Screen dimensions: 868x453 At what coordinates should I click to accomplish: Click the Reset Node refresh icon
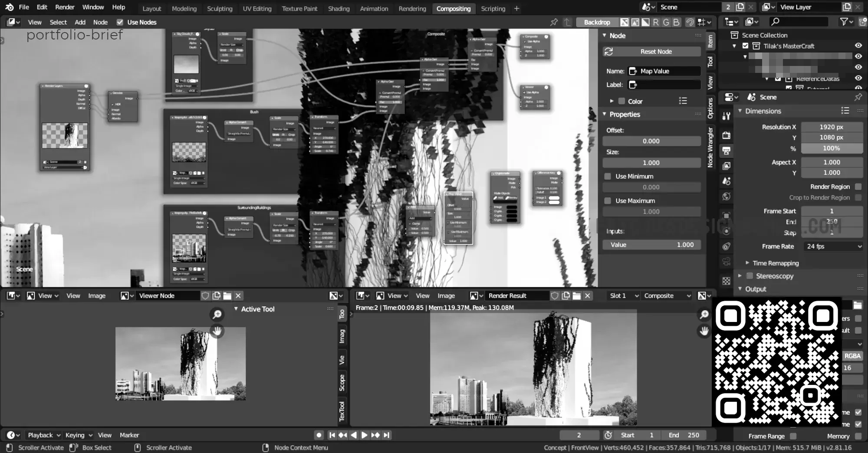coord(608,52)
